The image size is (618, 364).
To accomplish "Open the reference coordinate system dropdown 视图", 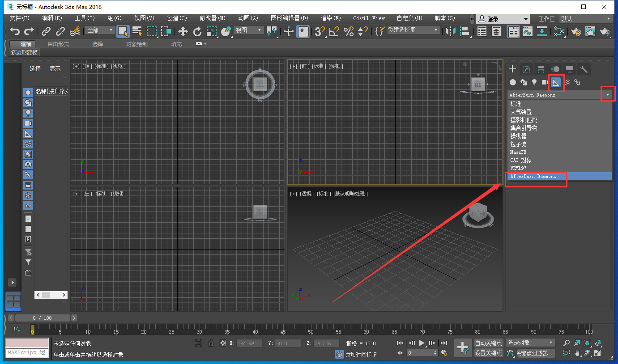I will pos(249,30).
